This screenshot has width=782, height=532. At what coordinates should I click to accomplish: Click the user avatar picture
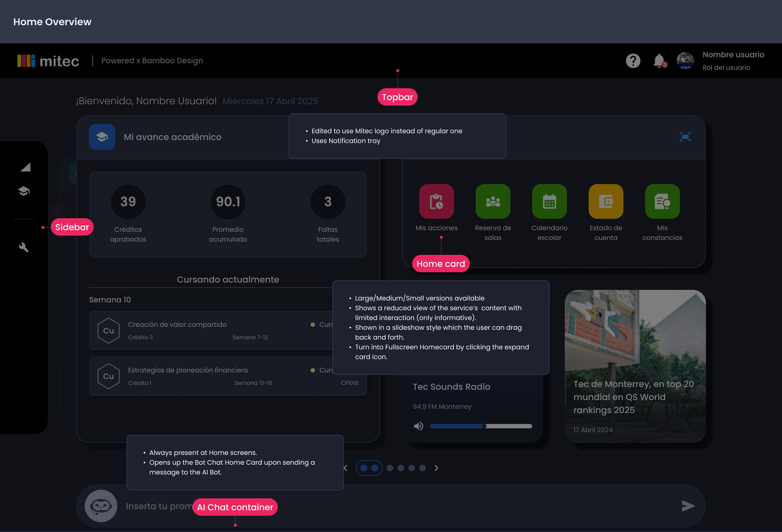click(x=685, y=61)
